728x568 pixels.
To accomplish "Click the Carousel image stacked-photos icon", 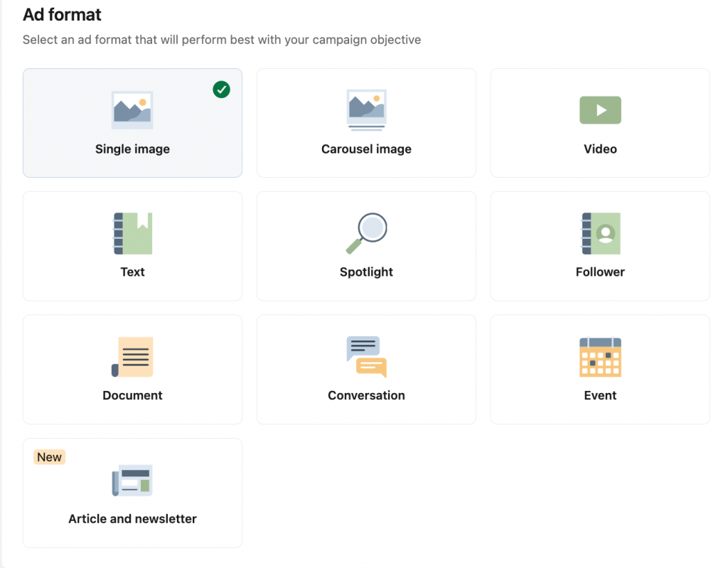I will pos(366,110).
